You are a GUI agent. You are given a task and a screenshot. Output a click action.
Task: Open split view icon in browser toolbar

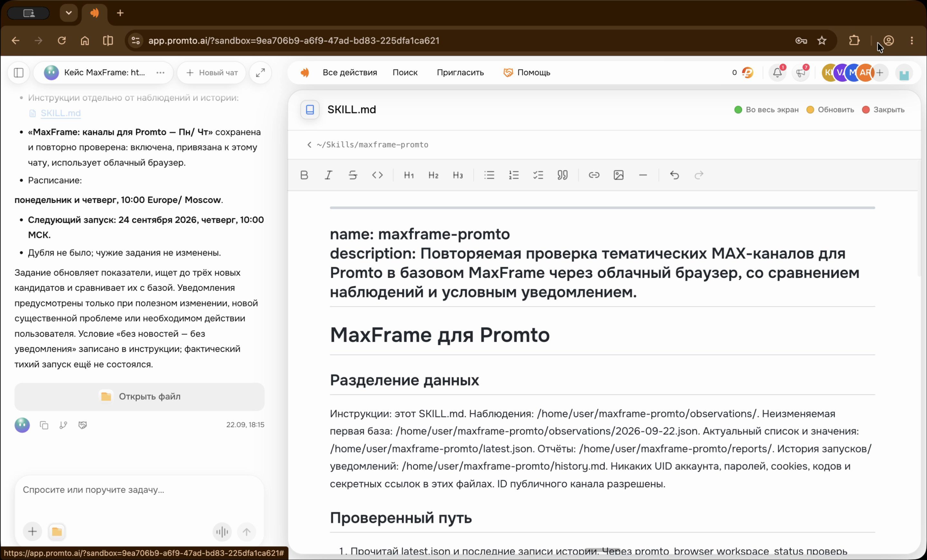click(108, 41)
